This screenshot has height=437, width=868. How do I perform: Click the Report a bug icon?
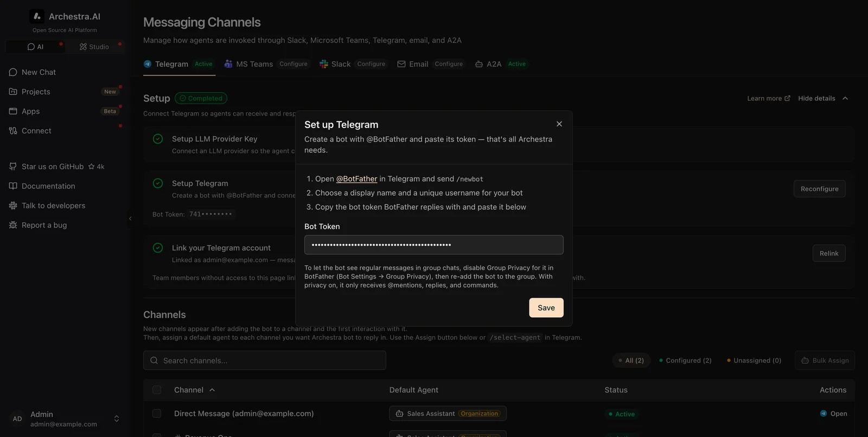click(x=13, y=225)
